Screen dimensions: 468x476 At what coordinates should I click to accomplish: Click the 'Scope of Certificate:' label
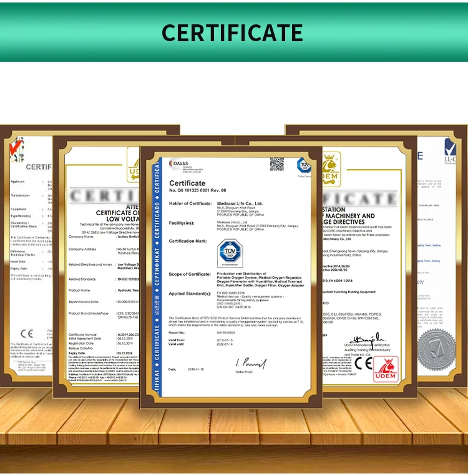(190, 274)
